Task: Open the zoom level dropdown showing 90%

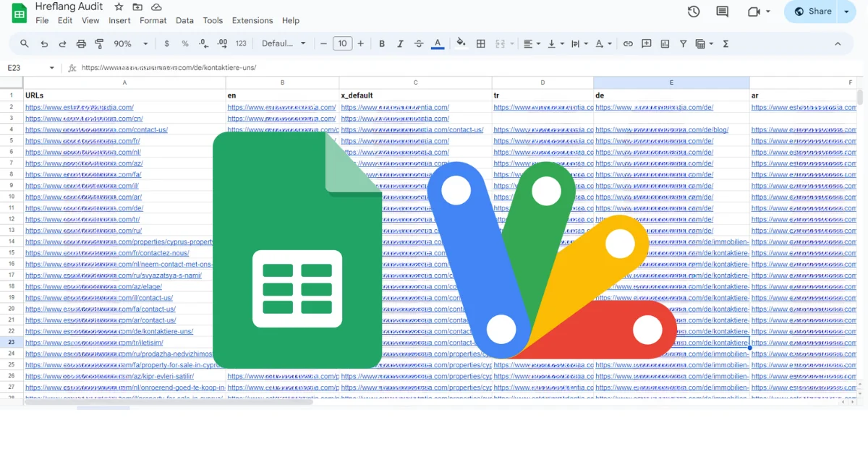Action: [x=130, y=43]
